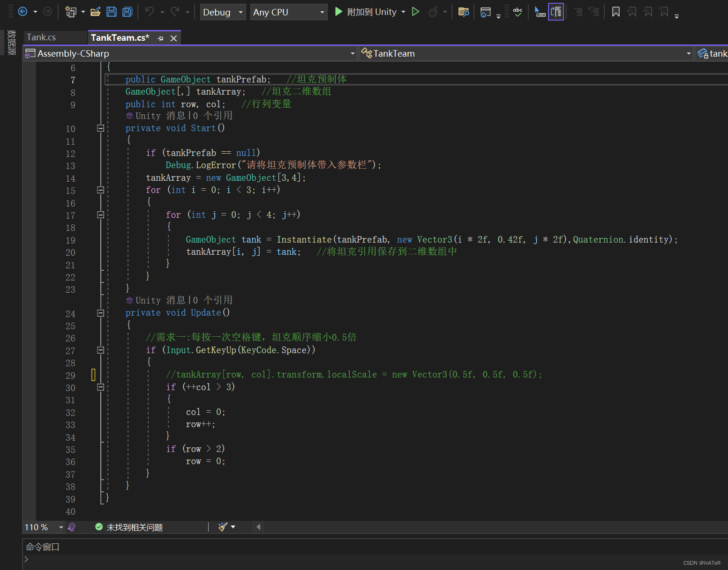Click the navigate backward arrow
Image resolution: width=728 pixels, height=570 pixels.
click(x=23, y=11)
